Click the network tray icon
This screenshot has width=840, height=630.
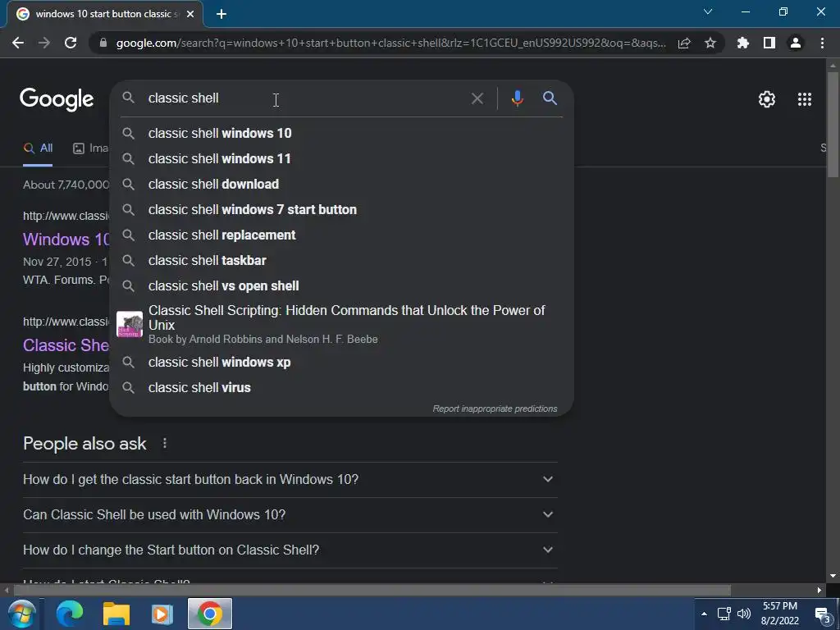point(724,614)
